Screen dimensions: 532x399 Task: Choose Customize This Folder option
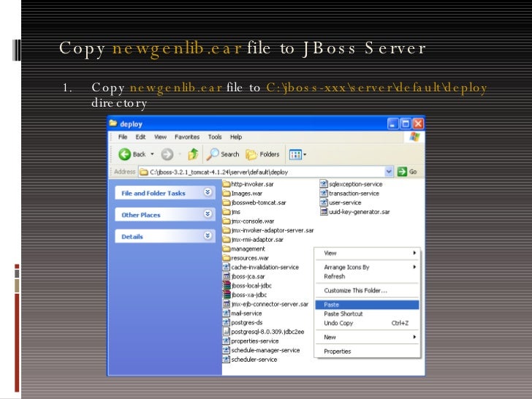point(367,290)
